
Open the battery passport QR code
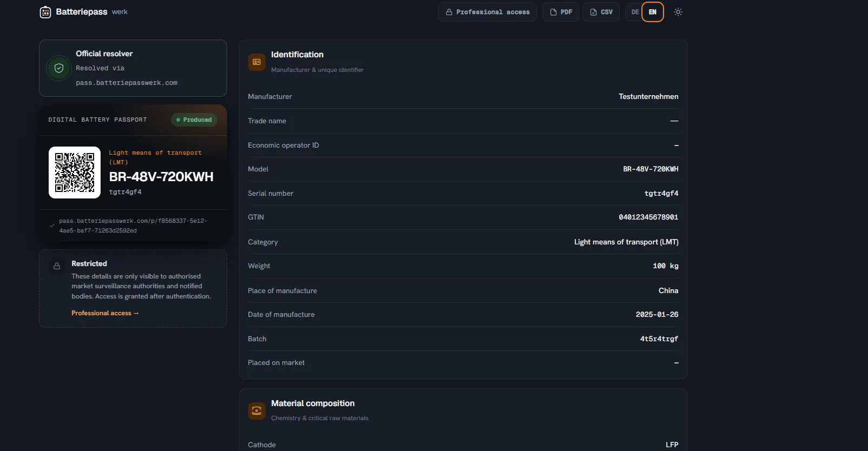click(x=75, y=173)
